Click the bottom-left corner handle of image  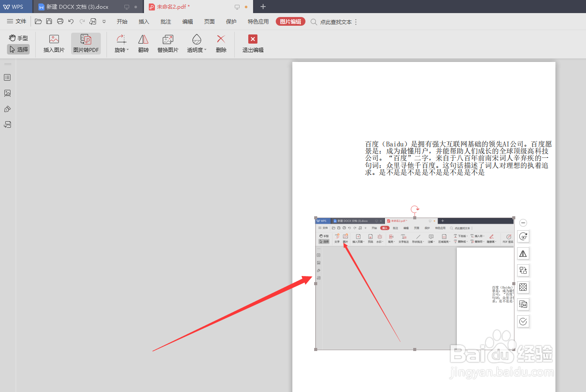pyautogui.click(x=316, y=349)
